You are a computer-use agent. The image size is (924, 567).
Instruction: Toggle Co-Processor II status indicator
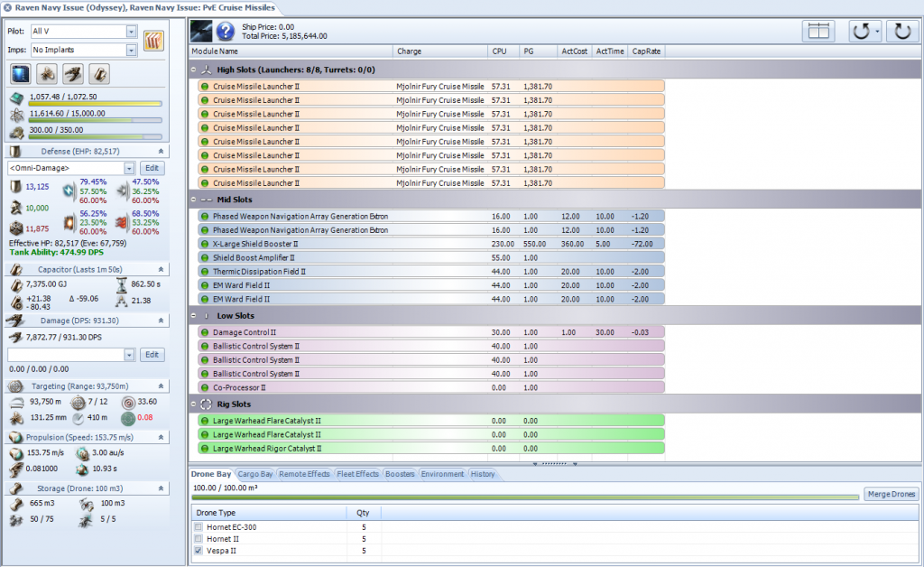(x=205, y=388)
